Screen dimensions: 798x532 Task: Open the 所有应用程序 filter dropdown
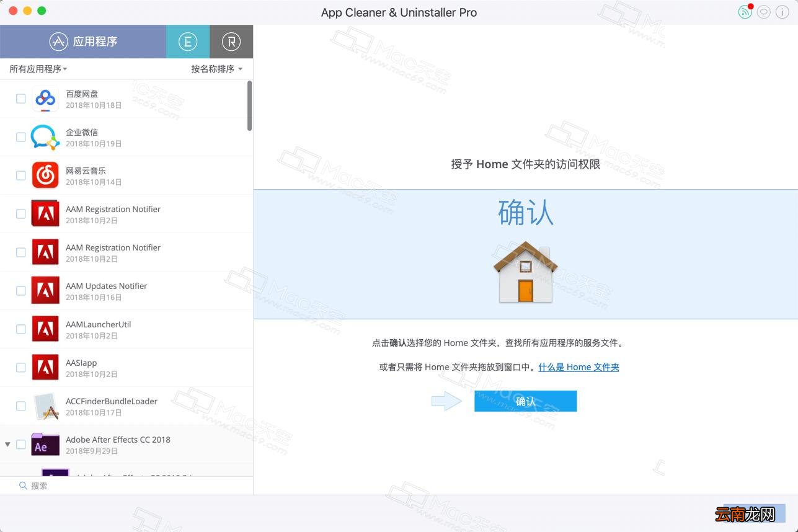point(38,69)
